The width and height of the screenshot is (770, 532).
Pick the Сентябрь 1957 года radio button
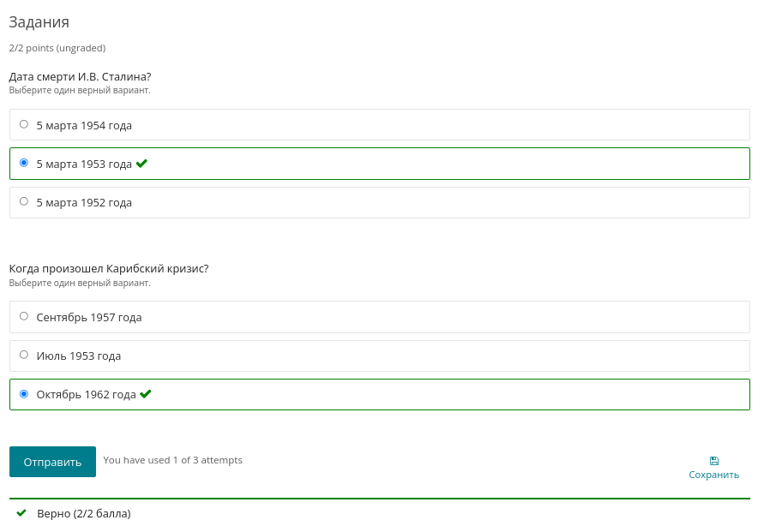[24, 316]
